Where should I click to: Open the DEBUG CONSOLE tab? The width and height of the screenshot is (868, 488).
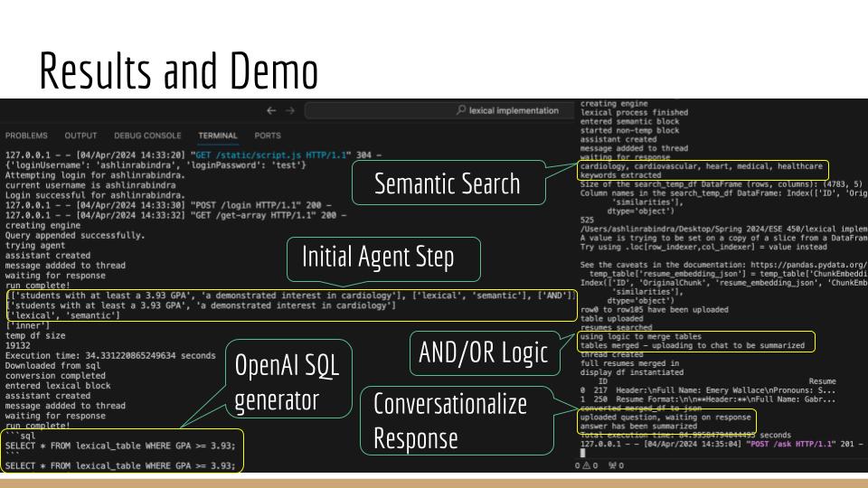click(x=147, y=136)
